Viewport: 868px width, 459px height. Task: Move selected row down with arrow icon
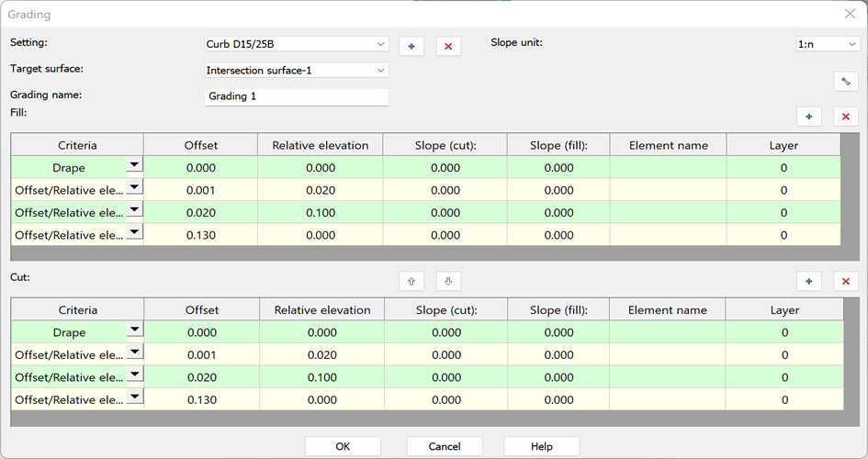pos(448,282)
